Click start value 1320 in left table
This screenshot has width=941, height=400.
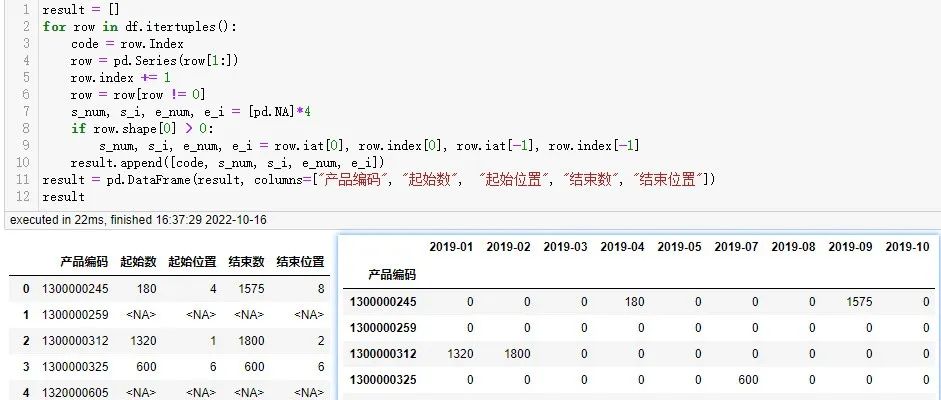pyautogui.click(x=143, y=341)
